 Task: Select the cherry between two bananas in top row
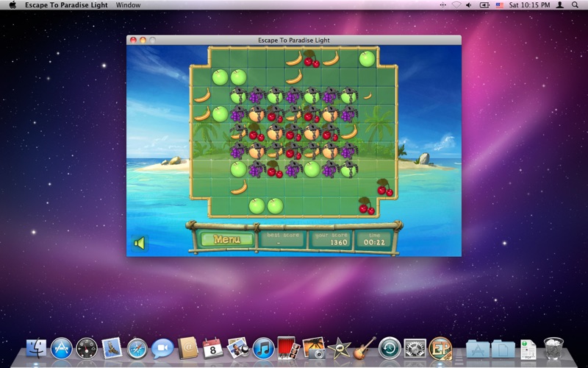coord(311,59)
